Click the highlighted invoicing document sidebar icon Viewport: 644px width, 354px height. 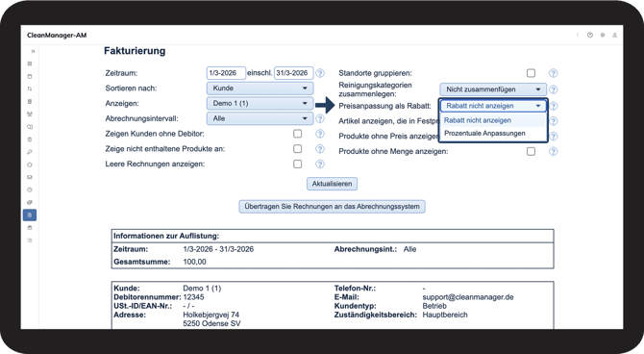pyautogui.click(x=30, y=215)
